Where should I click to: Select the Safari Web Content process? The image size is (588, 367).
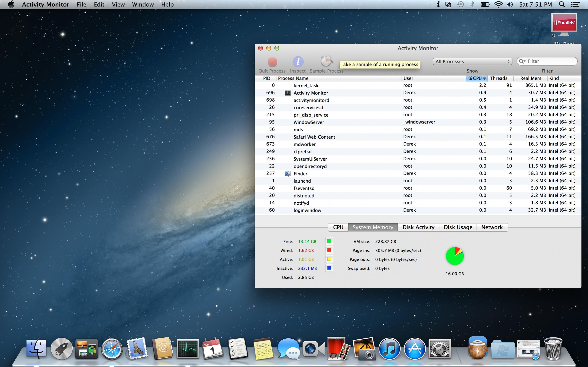[x=418, y=137]
